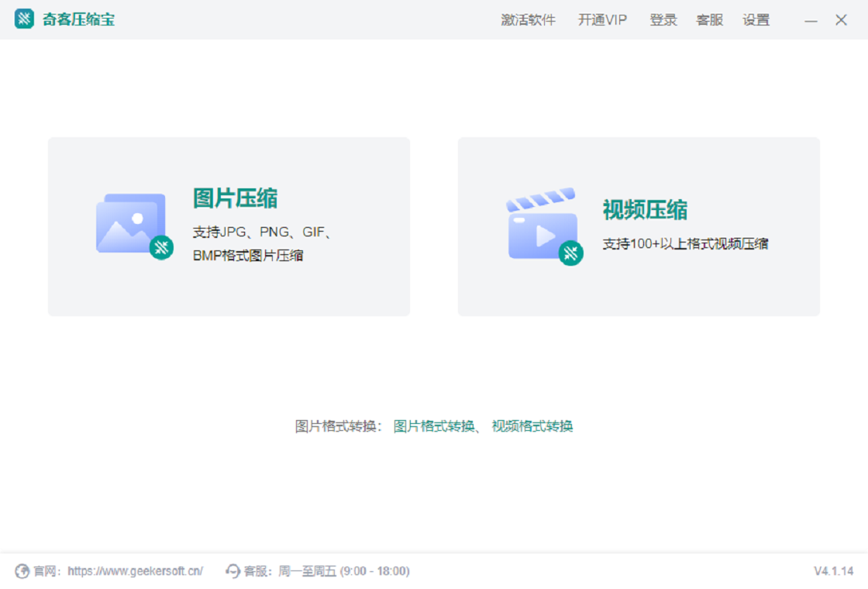Click the 奇客压缩宝 app logo icon
868x589 pixels.
click(x=24, y=19)
